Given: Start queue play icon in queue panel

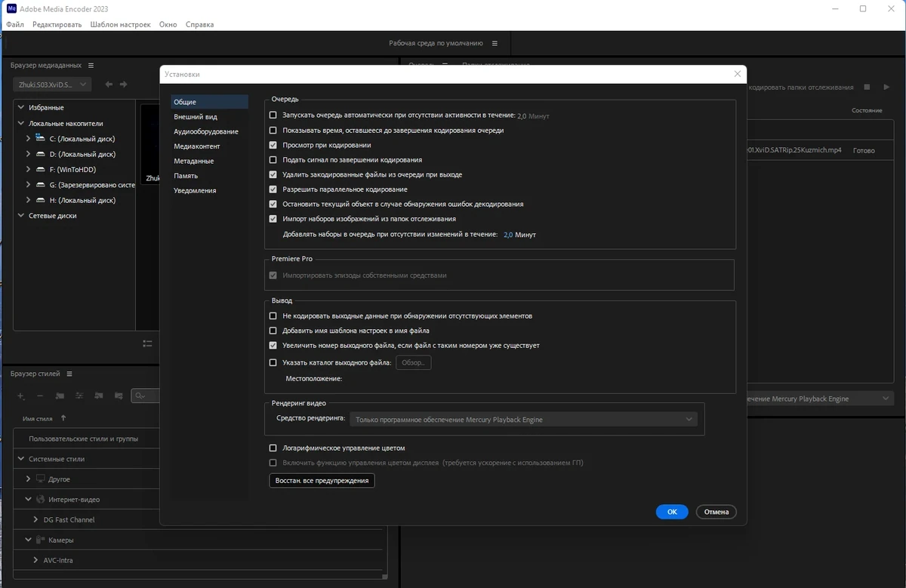Looking at the screenshot, I should tap(887, 88).
